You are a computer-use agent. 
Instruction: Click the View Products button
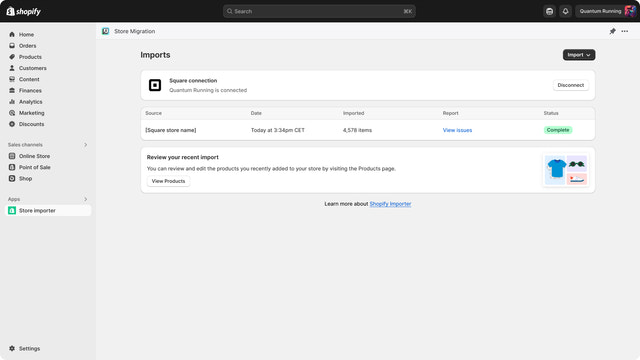(168, 181)
